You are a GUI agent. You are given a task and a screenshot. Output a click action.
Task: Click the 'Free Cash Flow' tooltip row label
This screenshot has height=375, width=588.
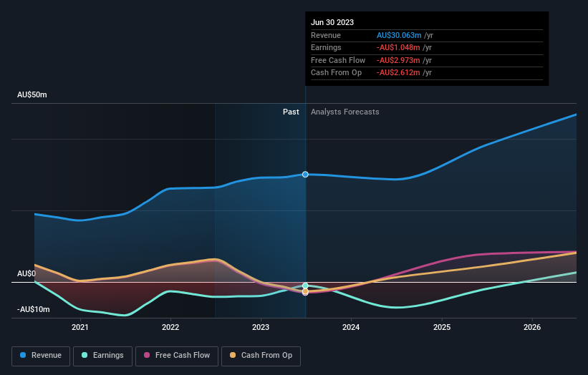(x=338, y=60)
